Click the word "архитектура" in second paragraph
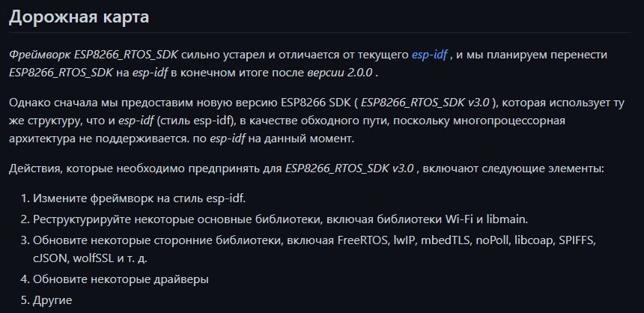 click(x=44, y=139)
